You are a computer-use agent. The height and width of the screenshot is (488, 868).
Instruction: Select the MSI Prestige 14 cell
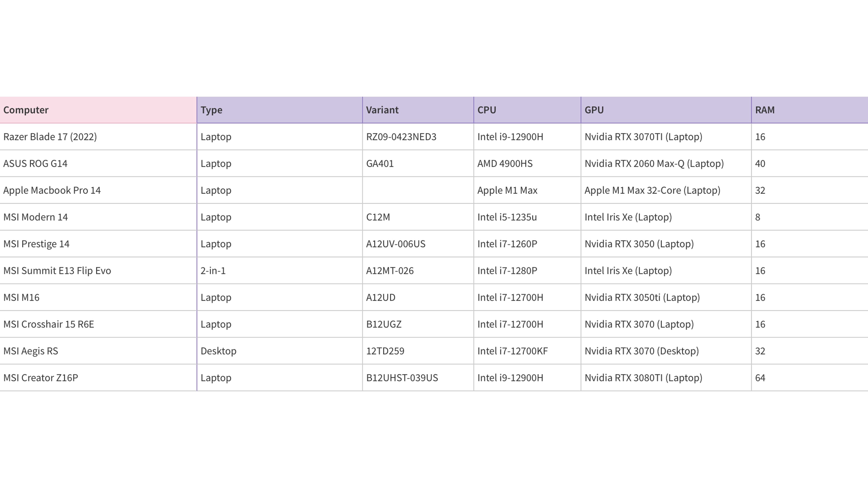click(98, 244)
